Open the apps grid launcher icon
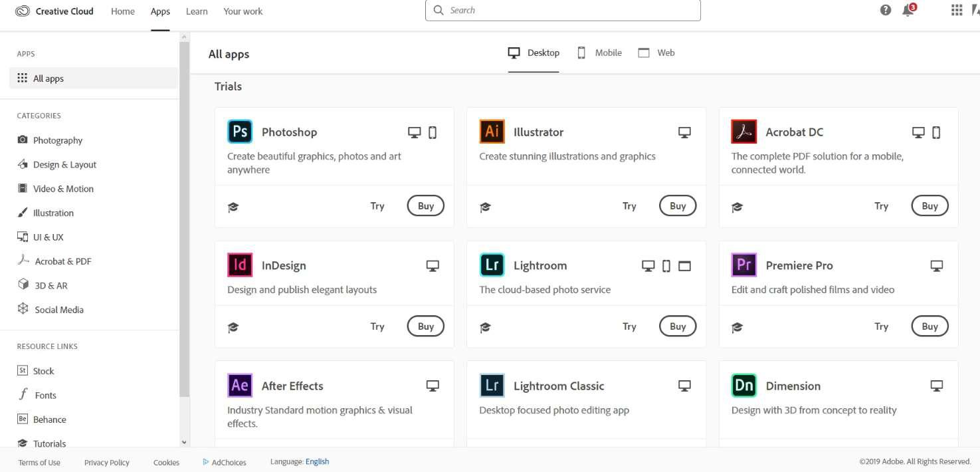This screenshot has height=472, width=980. [957, 11]
